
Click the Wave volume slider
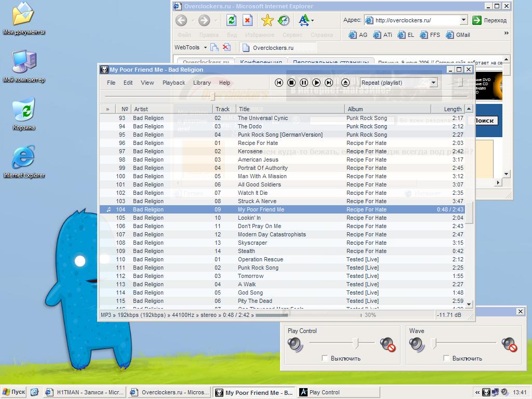tap(434, 343)
